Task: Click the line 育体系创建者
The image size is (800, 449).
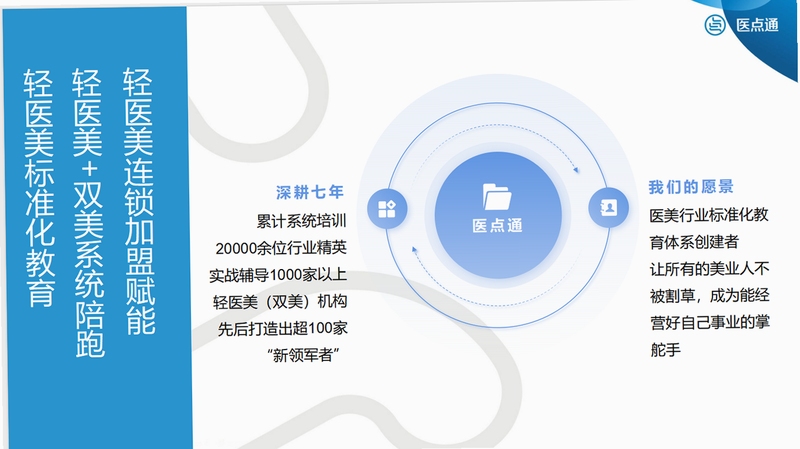Action: pyautogui.click(x=694, y=242)
